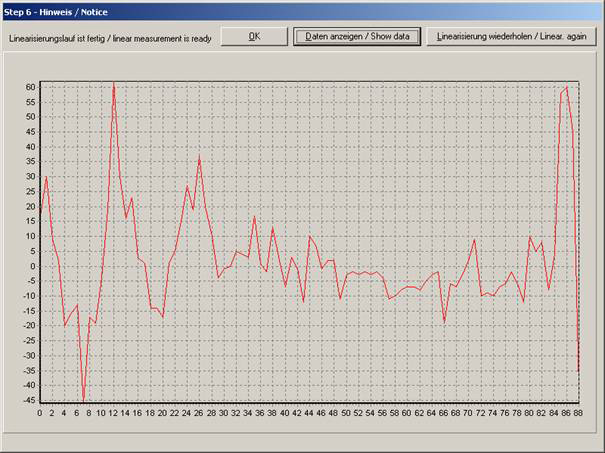This screenshot has height=453, width=605.
Task: Click the OK button
Action: [254, 36]
